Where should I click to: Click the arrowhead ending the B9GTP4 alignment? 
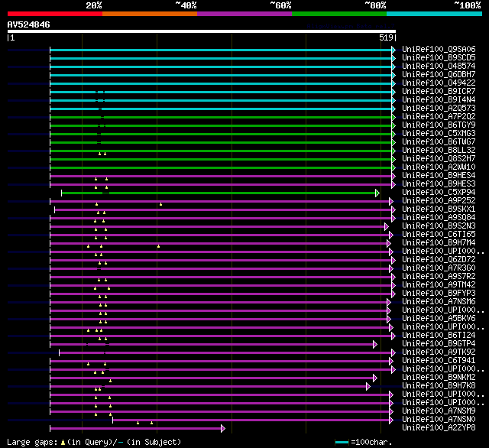[x=375, y=345]
